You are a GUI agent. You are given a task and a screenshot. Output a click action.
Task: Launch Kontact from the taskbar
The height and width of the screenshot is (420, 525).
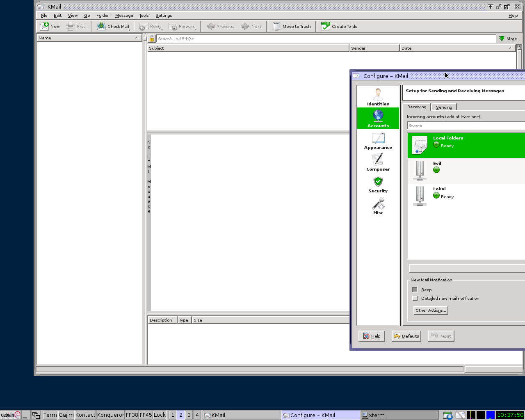click(x=85, y=415)
